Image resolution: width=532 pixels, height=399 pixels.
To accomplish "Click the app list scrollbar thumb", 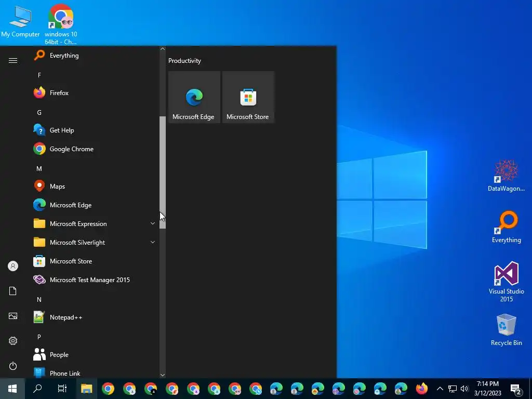I will pos(163,172).
